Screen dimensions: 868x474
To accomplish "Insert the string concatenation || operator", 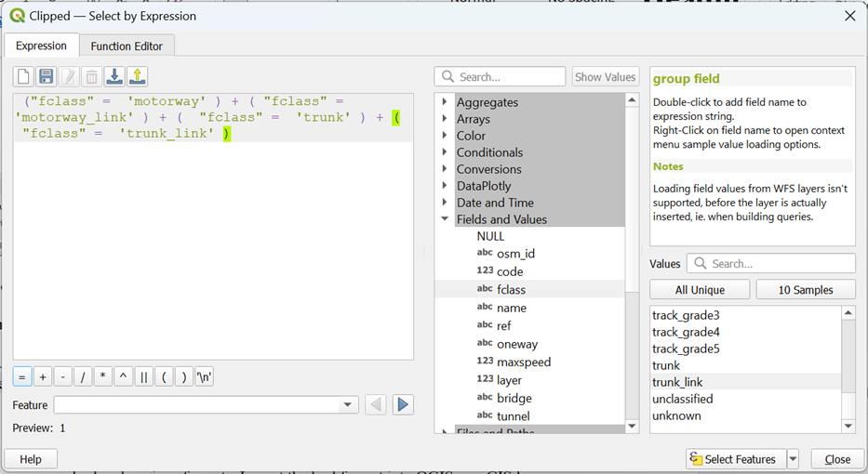I will point(143,377).
